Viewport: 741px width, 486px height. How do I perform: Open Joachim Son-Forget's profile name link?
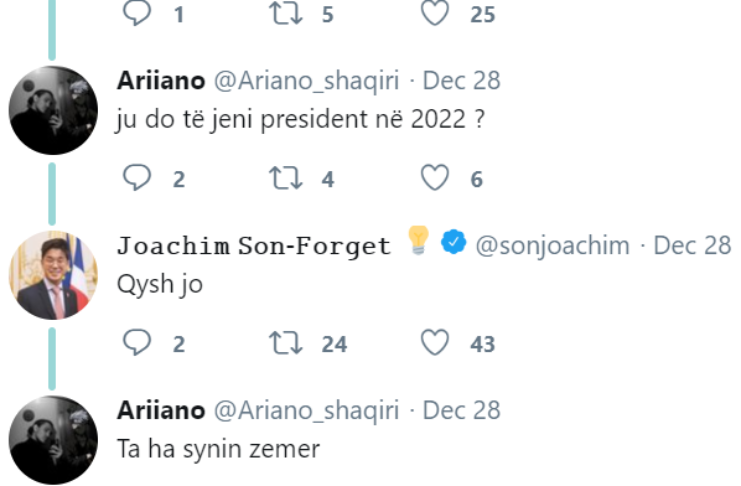tap(253, 246)
